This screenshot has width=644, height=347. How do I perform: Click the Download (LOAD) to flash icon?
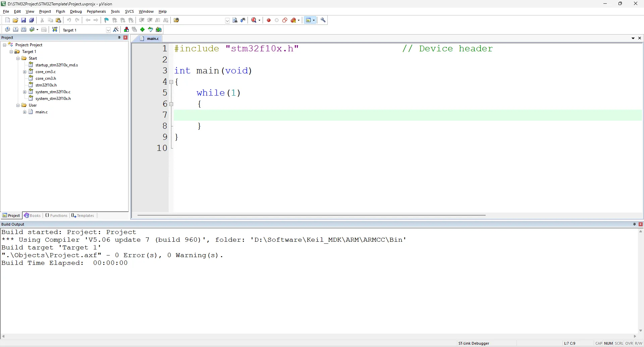(x=55, y=30)
